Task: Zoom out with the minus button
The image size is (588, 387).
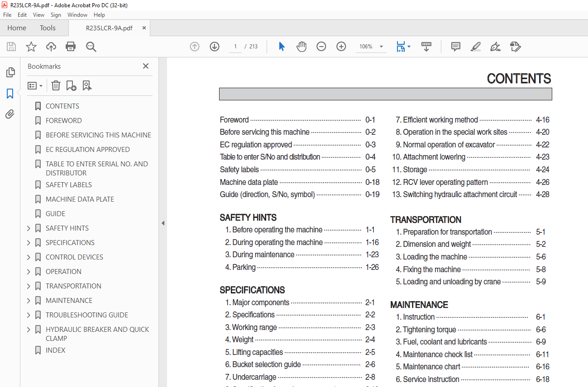Action: click(x=321, y=47)
